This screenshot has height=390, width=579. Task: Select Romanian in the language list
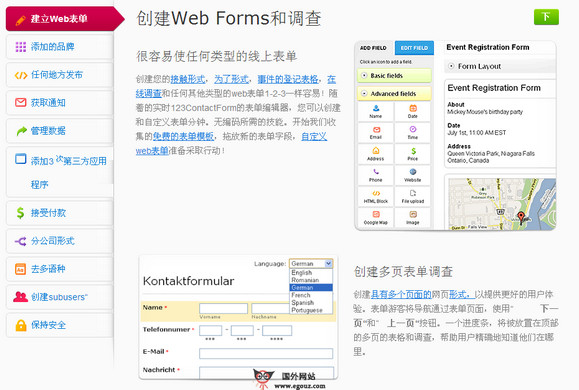click(311, 280)
